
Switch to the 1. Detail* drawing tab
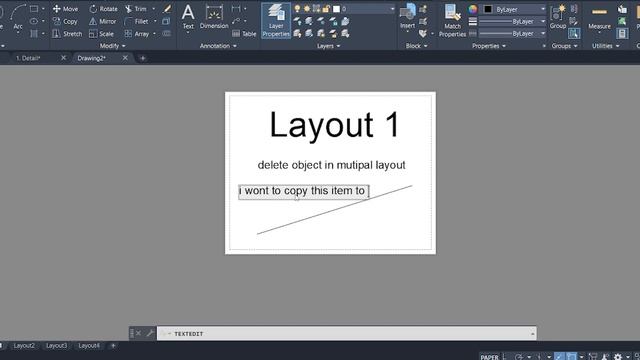[x=28, y=58]
